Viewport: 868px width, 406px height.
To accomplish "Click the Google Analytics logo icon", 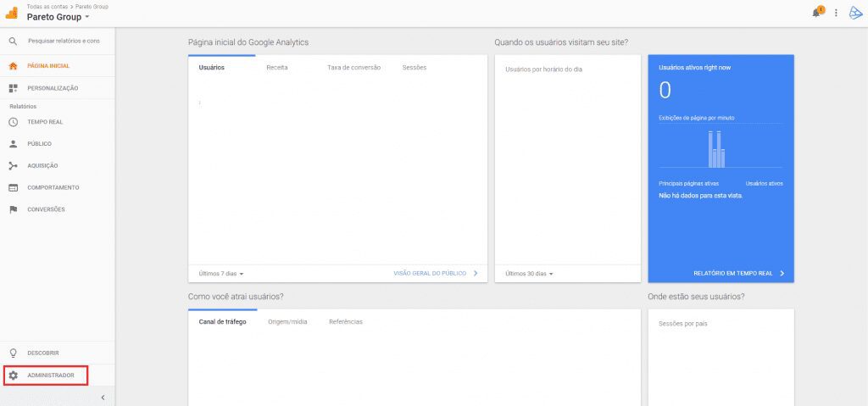I will pos(12,13).
